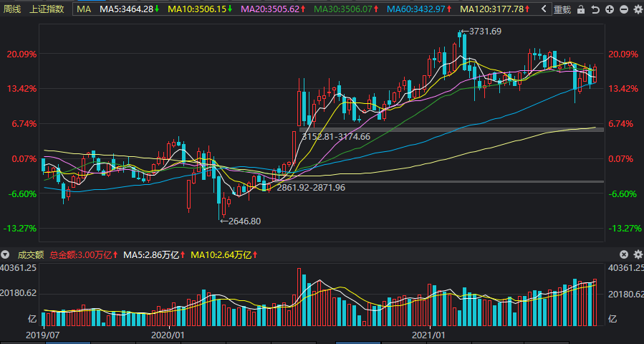Open the 成交额 indicator dropdown arrow
Screen dimensions: 644x344
click(6, 254)
